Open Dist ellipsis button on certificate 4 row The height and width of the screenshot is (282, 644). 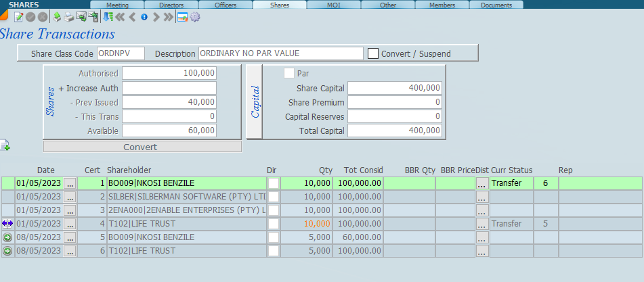481,224
